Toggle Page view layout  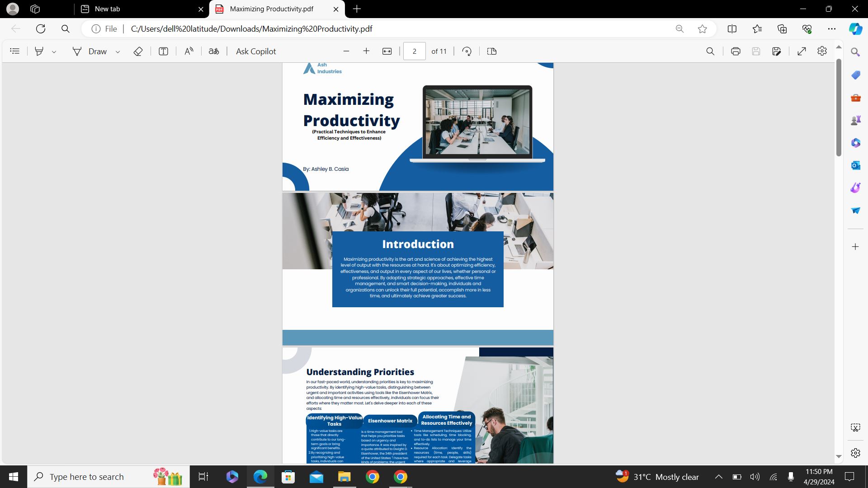pos(492,51)
